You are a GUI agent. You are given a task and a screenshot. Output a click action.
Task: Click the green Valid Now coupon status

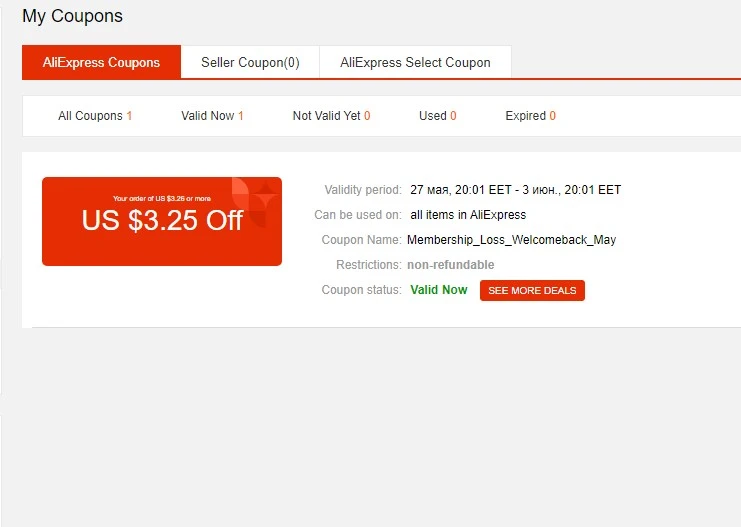(439, 290)
